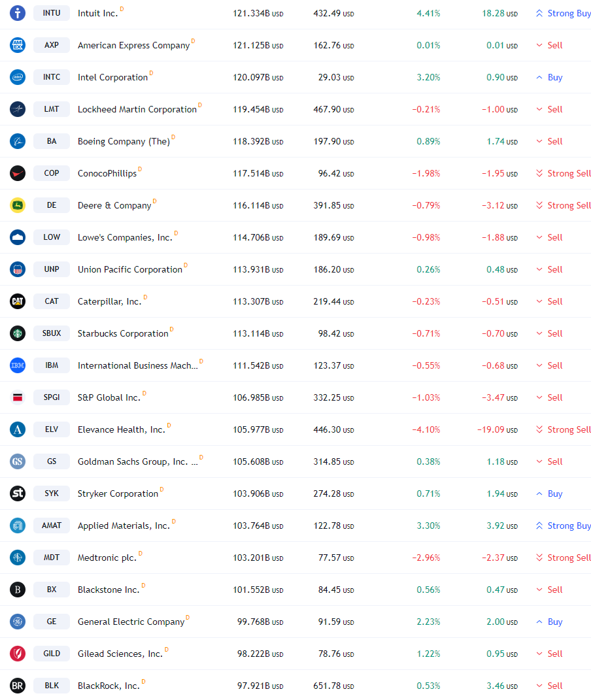This screenshot has height=700, width=591.
Task: Click Intuit market cap 121.334B USD
Action: tap(258, 13)
